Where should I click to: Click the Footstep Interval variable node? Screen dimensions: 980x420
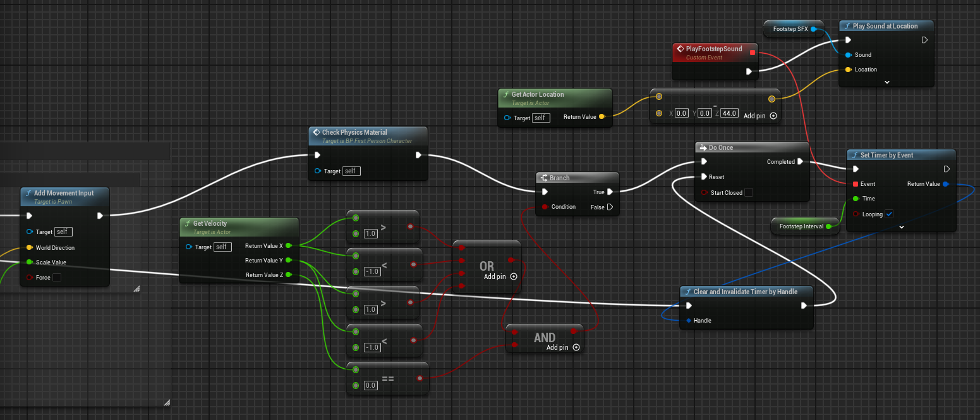[x=801, y=226]
